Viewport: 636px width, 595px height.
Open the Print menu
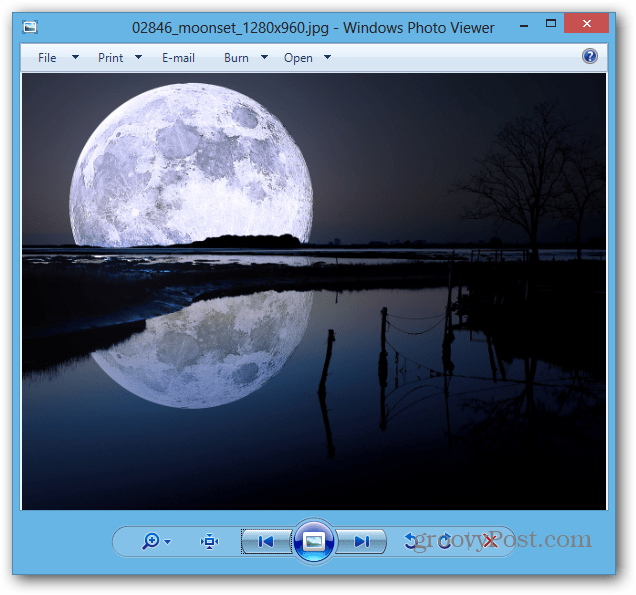110,58
